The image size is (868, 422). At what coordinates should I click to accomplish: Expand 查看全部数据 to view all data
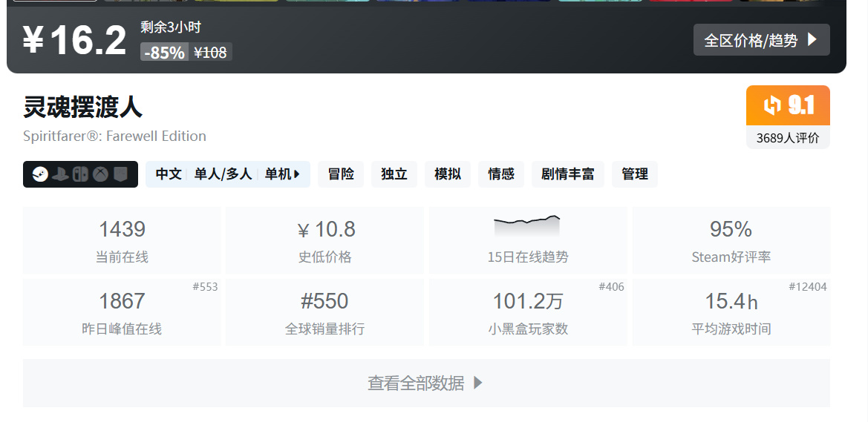click(426, 383)
